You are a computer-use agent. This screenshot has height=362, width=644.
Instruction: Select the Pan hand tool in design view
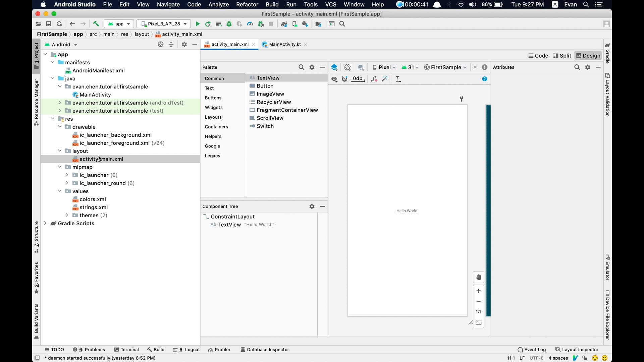pyautogui.click(x=479, y=277)
